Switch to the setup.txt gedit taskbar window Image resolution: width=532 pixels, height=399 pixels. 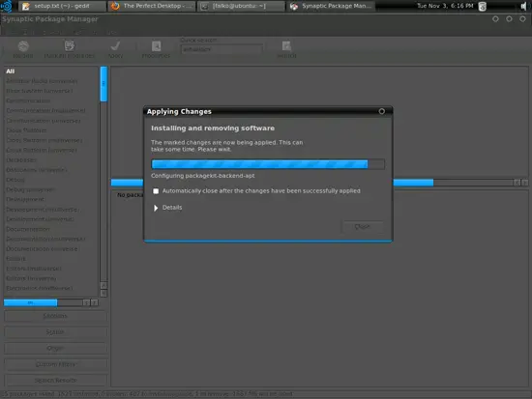(61, 6)
